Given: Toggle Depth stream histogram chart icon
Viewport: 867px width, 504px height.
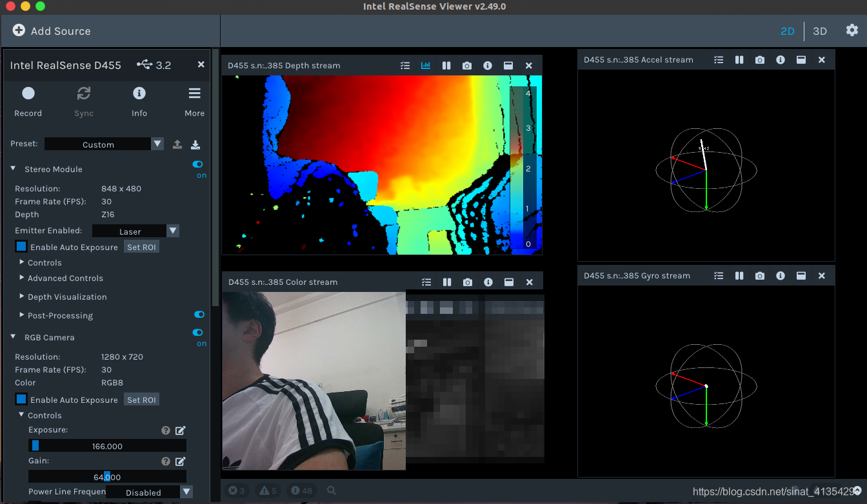Looking at the screenshot, I should coord(426,66).
